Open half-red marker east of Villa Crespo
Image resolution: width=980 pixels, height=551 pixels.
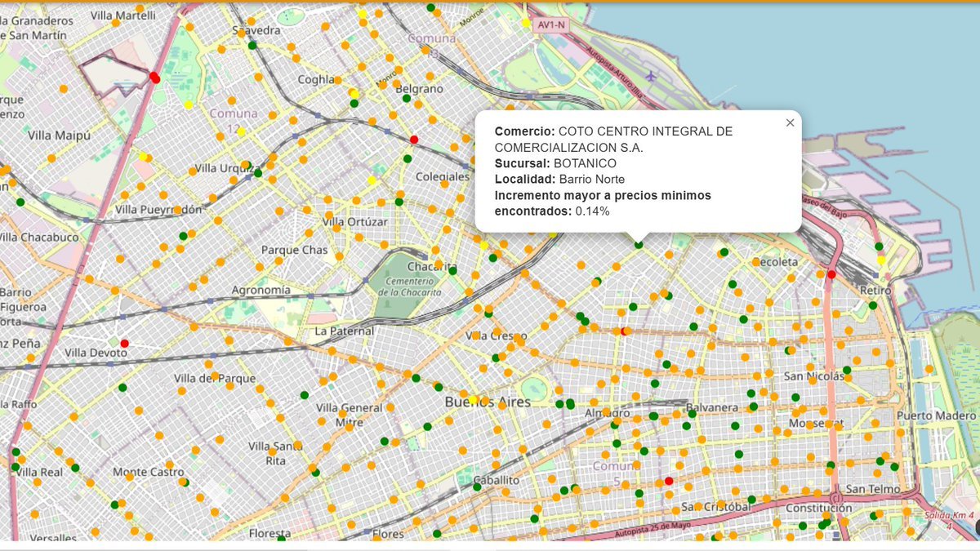[624, 331]
